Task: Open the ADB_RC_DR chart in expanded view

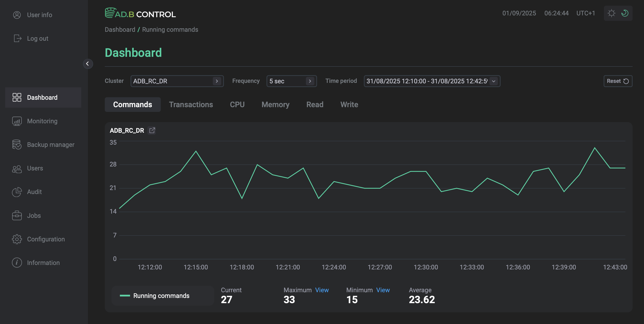Action: [x=152, y=130]
